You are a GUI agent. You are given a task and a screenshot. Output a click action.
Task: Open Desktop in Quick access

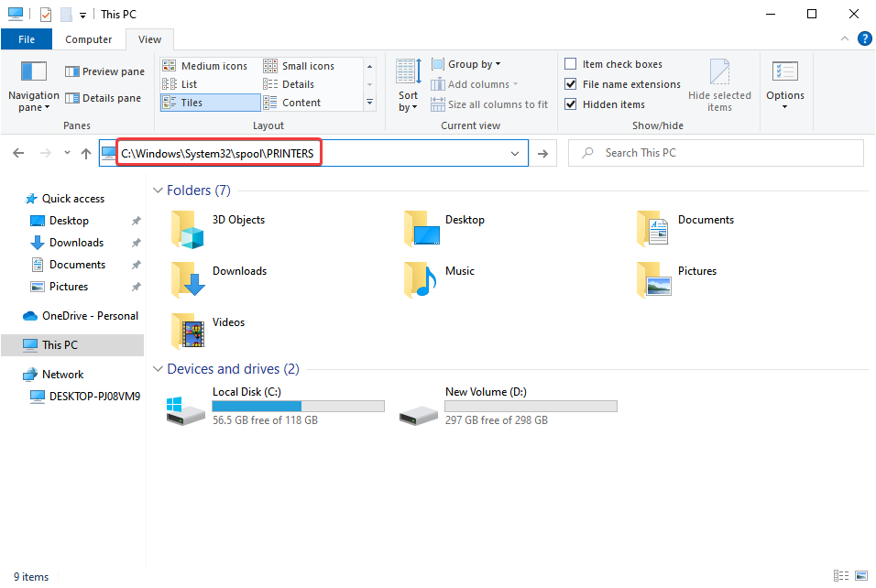69,221
